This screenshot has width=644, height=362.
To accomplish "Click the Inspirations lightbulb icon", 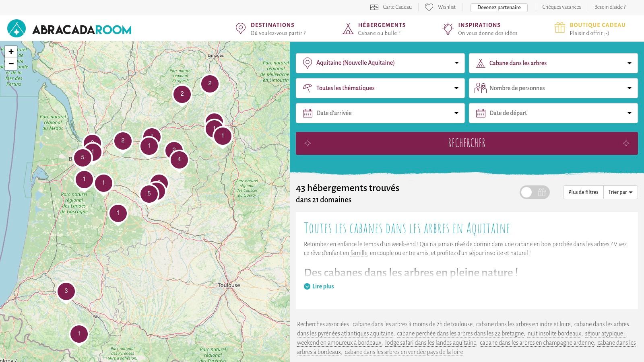I will [448, 29].
